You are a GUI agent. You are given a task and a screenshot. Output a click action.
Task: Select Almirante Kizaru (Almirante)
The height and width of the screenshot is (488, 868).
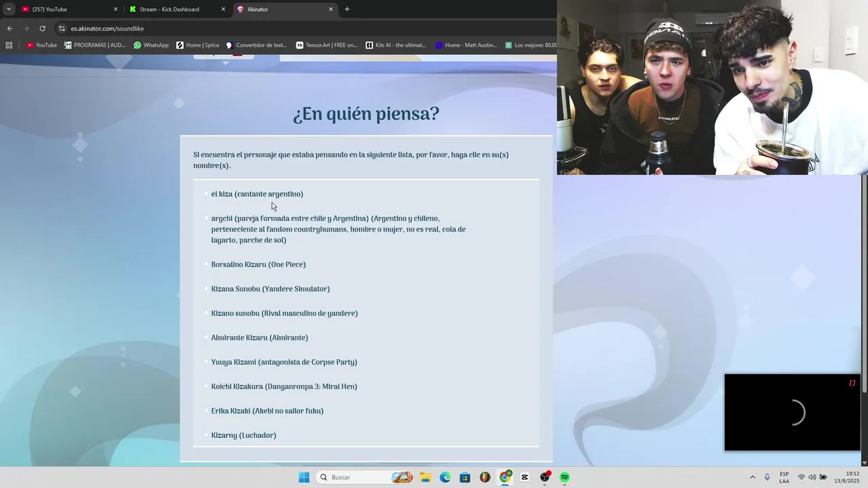[x=260, y=338]
